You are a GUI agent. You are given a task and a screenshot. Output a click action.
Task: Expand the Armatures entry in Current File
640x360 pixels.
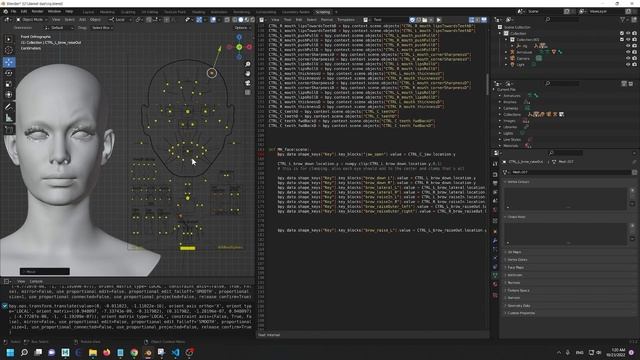click(x=500, y=96)
